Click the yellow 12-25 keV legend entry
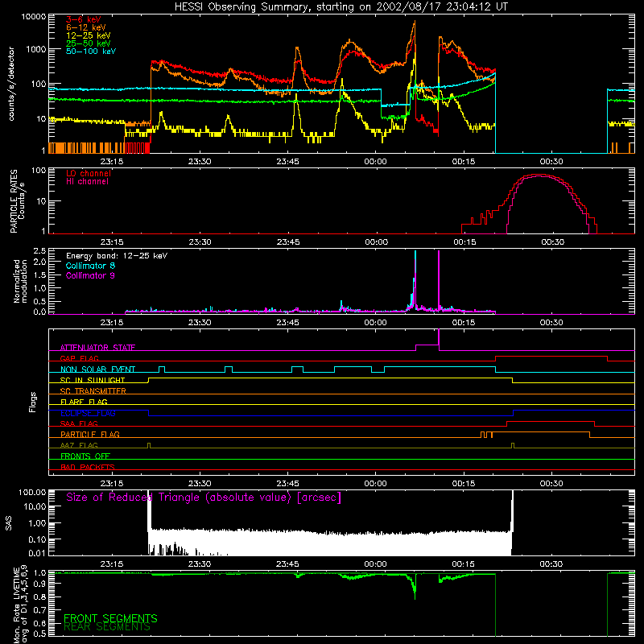Viewport: 644px width, 644px height. coord(89,35)
